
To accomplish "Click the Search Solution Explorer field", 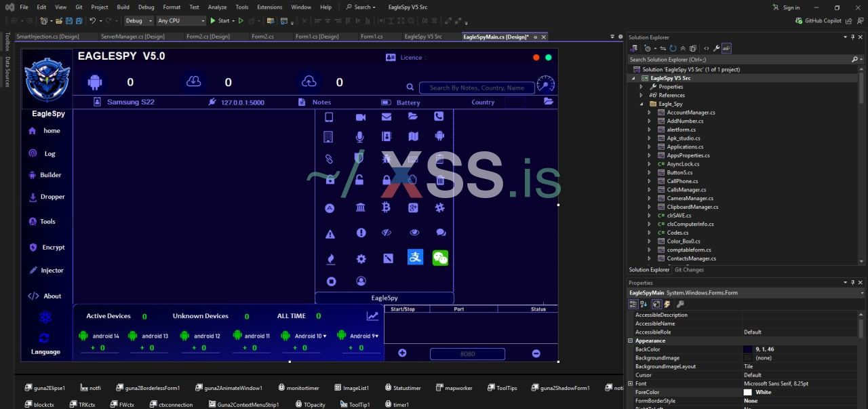I will [x=739, y=60].
